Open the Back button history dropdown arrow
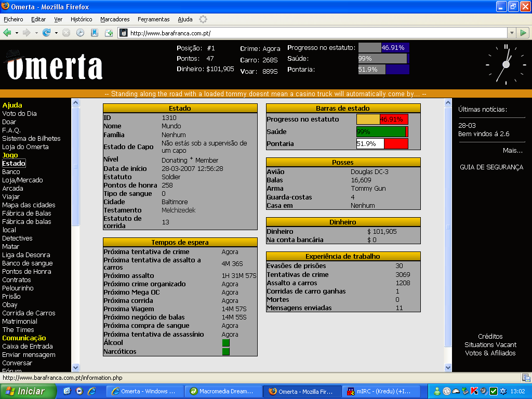The image size is (532, 399). click(x=17, y=33)
